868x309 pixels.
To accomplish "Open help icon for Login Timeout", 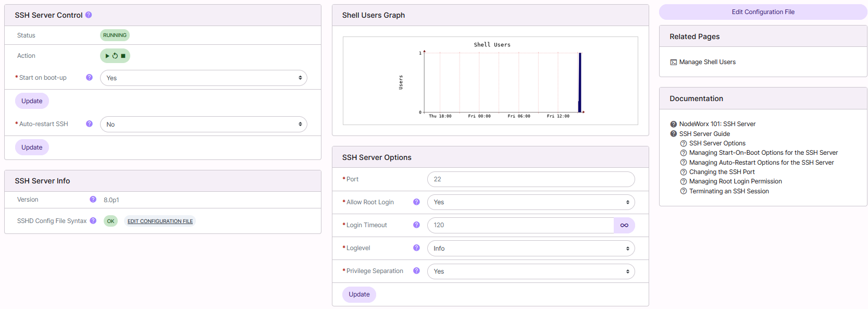I will (416, 225).
